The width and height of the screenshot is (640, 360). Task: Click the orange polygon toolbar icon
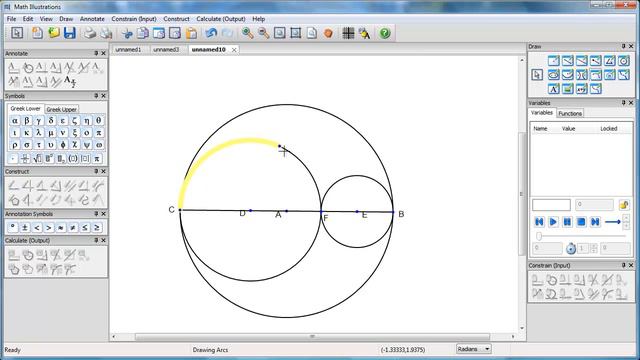point(328,33)
